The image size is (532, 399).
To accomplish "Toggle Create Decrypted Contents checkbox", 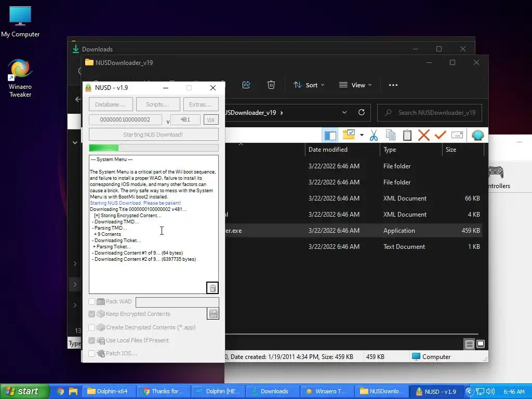I will [91, 328].
